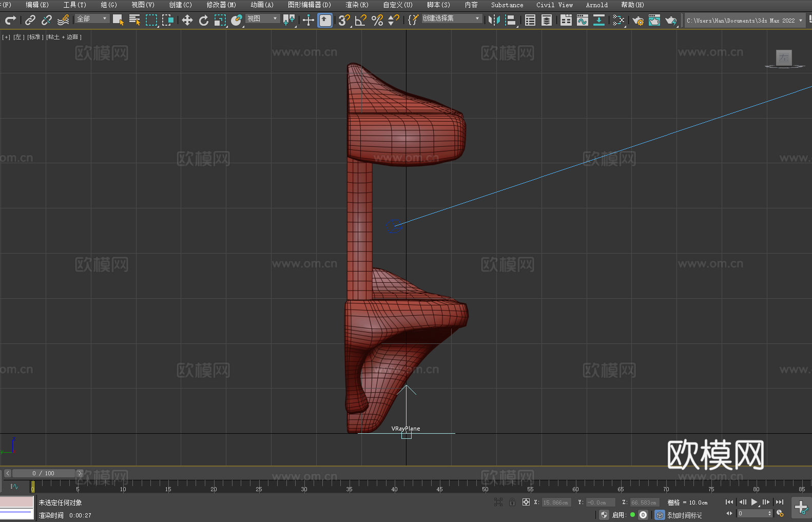Open the 创建选择集 named selection dropdown
Image resolution: width=812 pixels, height=522 pixels.
(452, 18)
